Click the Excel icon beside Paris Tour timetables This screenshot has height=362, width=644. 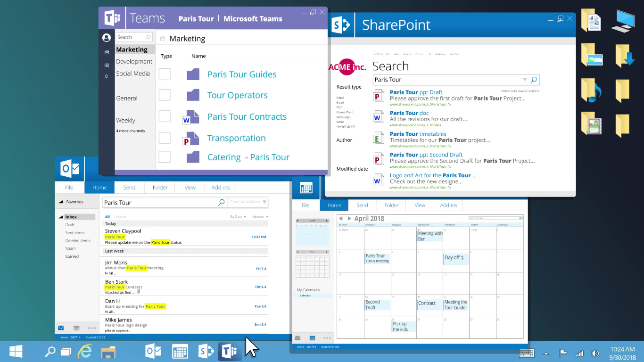378,138
